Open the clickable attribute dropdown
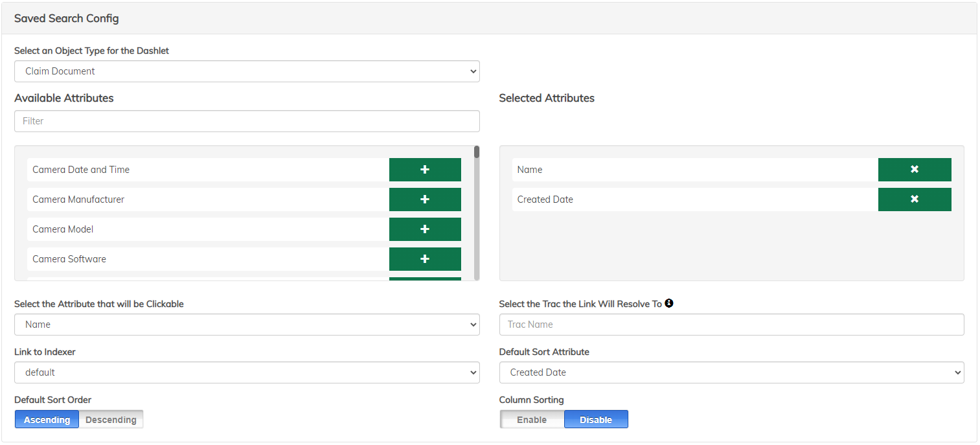Viewport: 980px width, 445px height. [247, 325]
